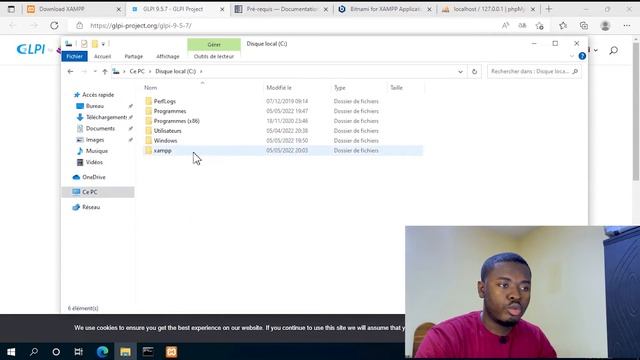
Task: Click quick access Properties icon
Action: [x=84, y=44]
